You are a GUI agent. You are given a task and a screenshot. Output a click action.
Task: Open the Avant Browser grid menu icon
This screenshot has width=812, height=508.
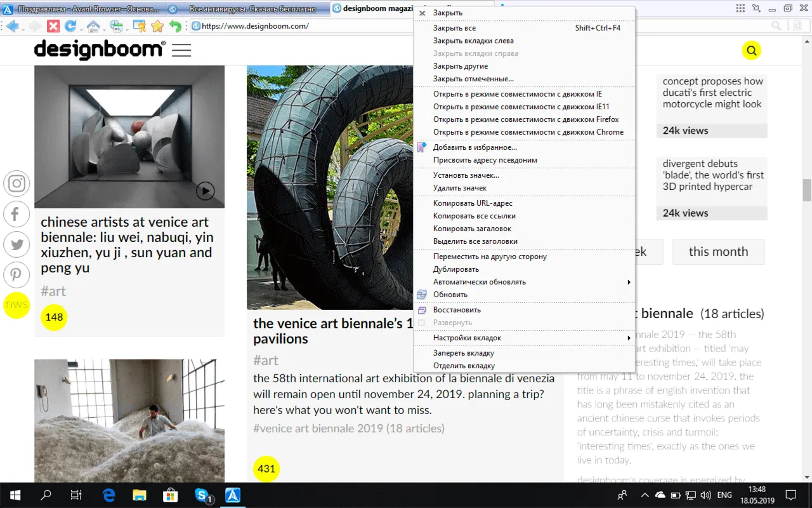[740, 8]
